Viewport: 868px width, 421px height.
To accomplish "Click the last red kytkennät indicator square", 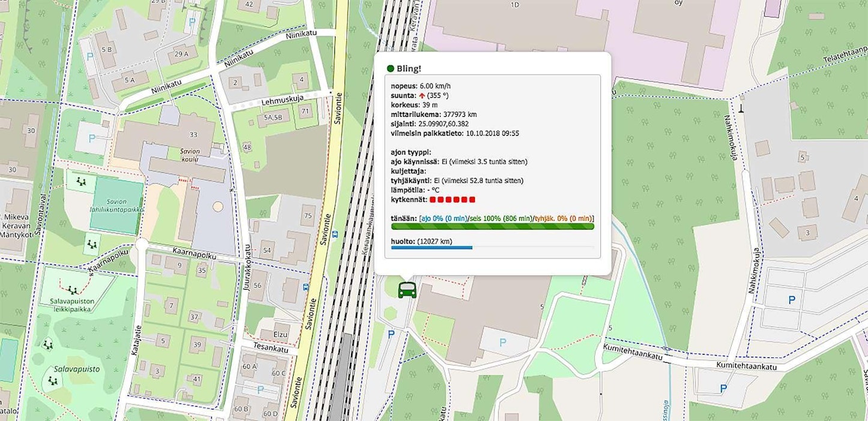I will click(x=472, y=199).
